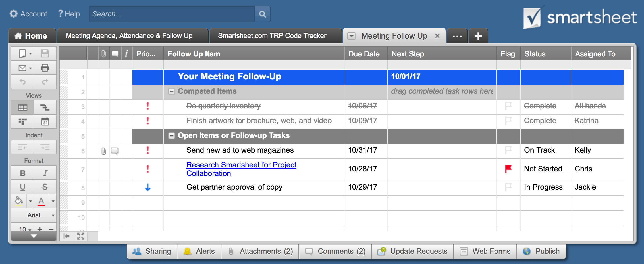Viewport: 644px width, 264px height.
Task: Apply strikethrough formatting
Action: (x=45, y=187)
